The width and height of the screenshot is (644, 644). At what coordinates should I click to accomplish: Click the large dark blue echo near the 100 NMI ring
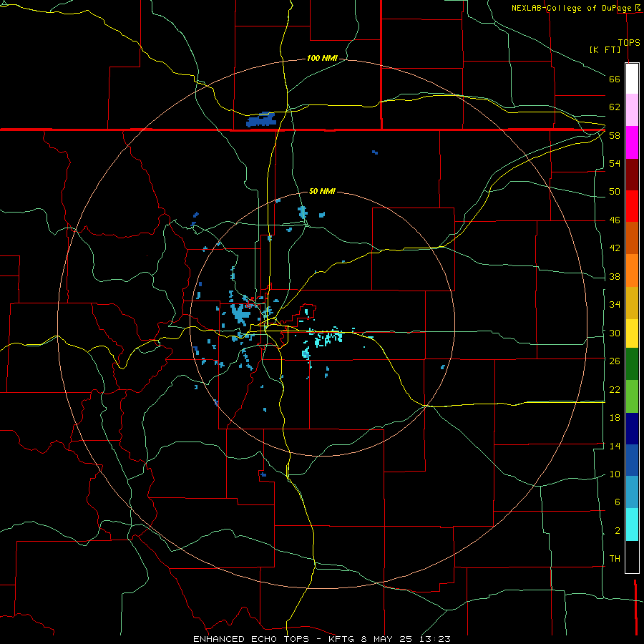pyautogui.click(x=261, y=119)
